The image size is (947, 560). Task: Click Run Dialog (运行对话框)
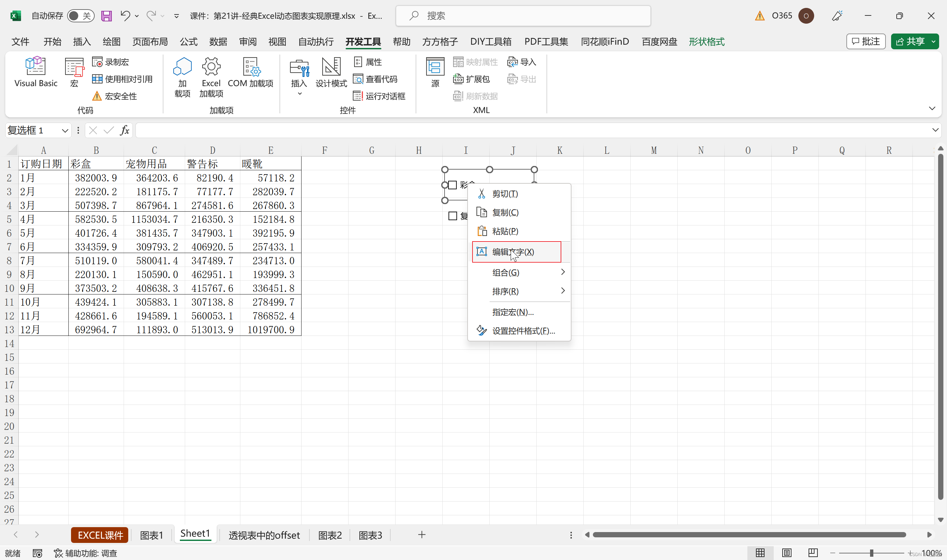pos(379,96)
